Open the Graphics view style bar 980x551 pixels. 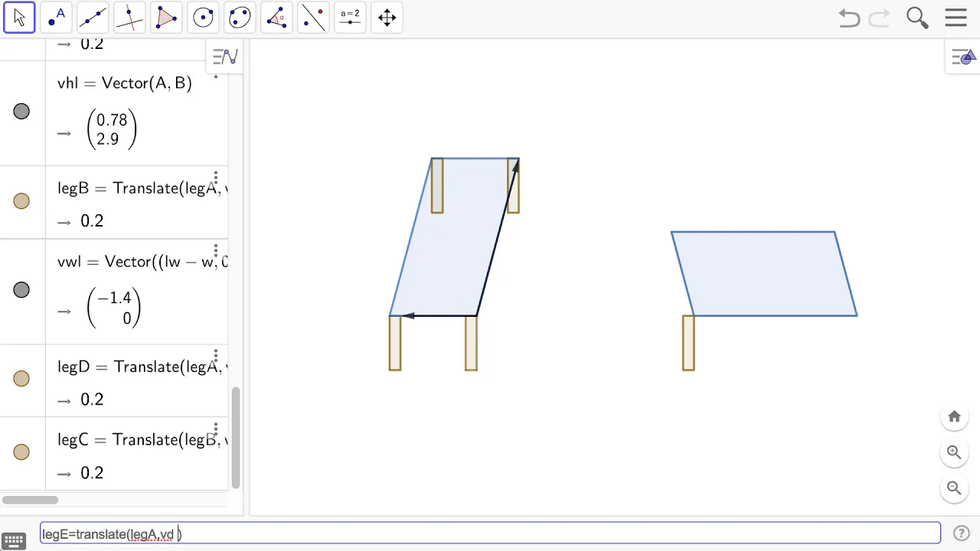tap(963, 57)
